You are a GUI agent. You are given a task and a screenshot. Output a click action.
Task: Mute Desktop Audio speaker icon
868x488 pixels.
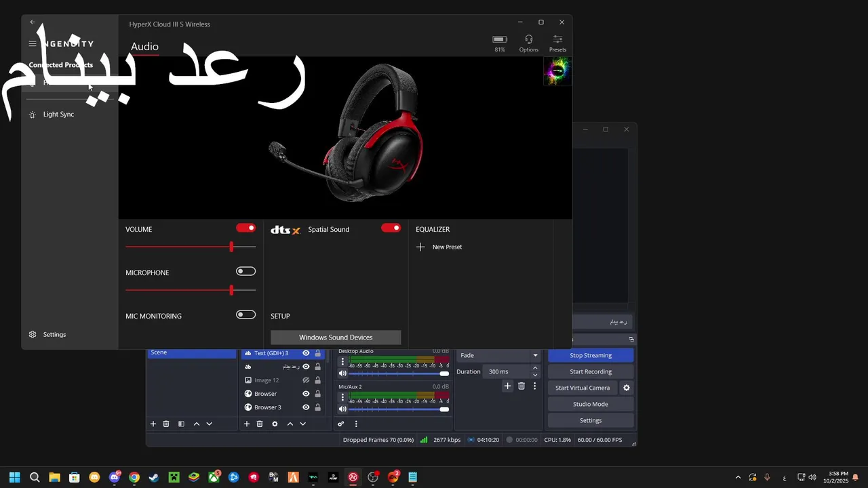coord(342,373)
